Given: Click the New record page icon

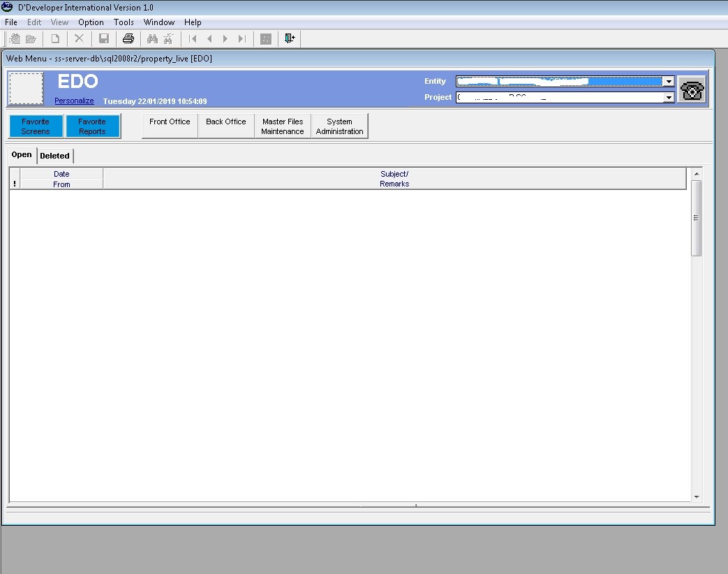Looking at the screenshot, I should tap(55, 38).
